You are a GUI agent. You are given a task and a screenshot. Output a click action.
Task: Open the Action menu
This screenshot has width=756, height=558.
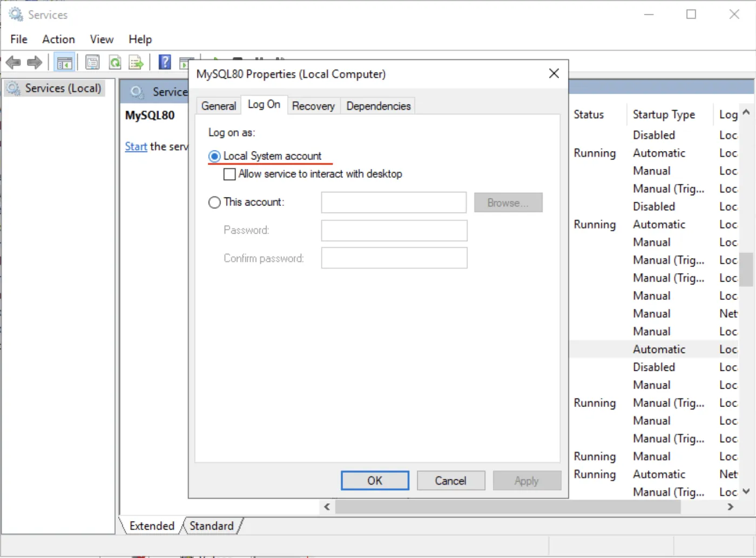pyautogui.click(x=58, y=39)
